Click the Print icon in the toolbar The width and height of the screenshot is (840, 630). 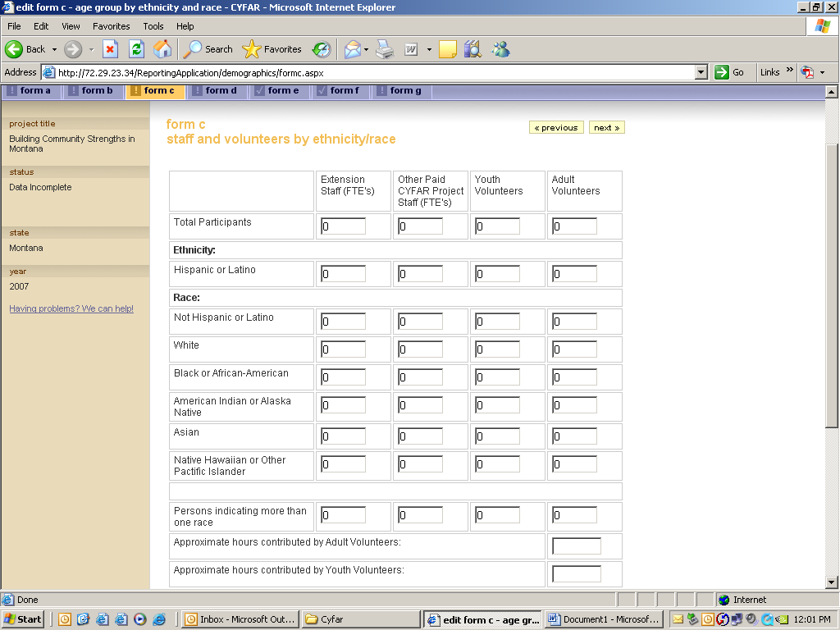click(x=385, y=49)
